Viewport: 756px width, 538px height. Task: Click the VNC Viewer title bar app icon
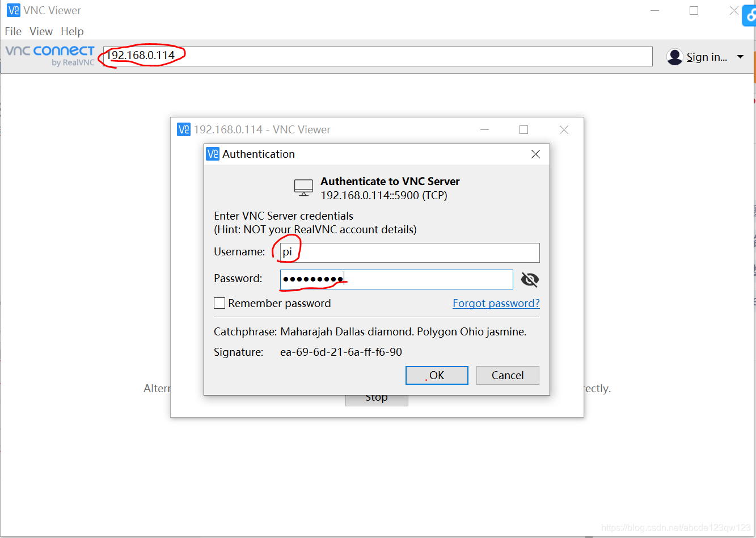coord(13,10)
